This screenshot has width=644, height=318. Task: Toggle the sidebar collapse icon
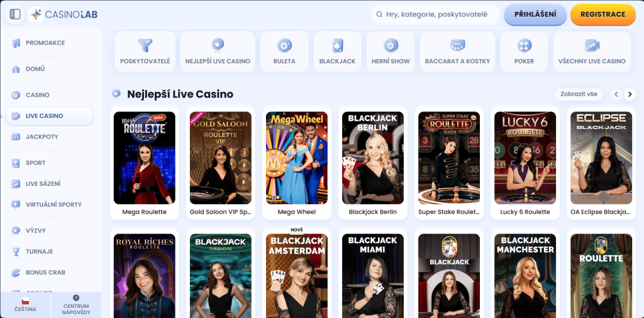(15, 14)
